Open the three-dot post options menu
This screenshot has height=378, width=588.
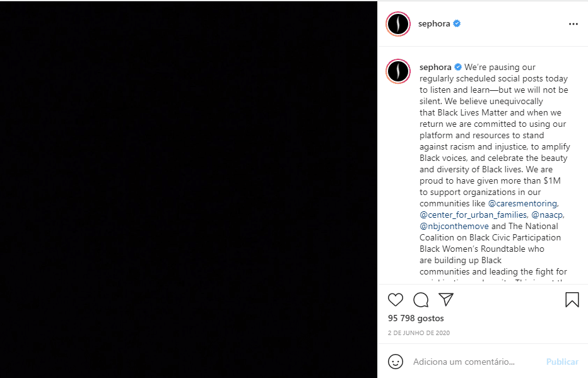pyautogui.click(x=573, y=23)
